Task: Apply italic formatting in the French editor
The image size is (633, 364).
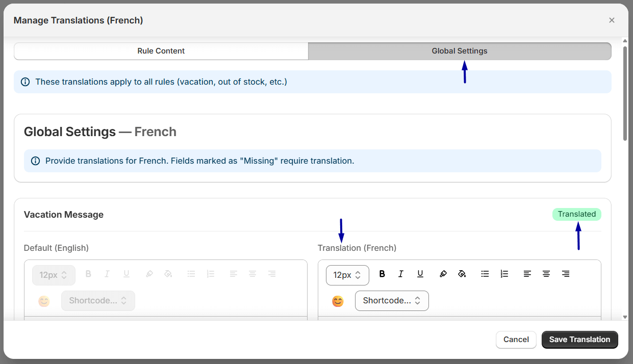Action: click(x=401, y=274)
